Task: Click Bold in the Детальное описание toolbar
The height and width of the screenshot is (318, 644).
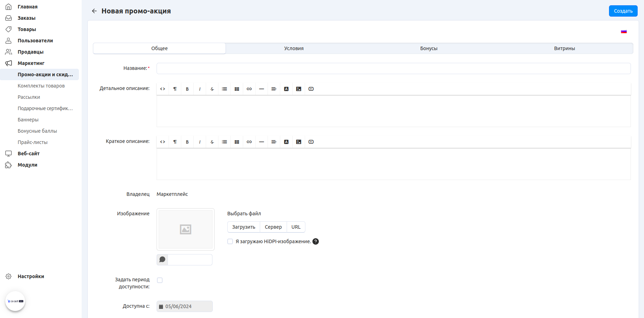Action: tap(187, 89)
